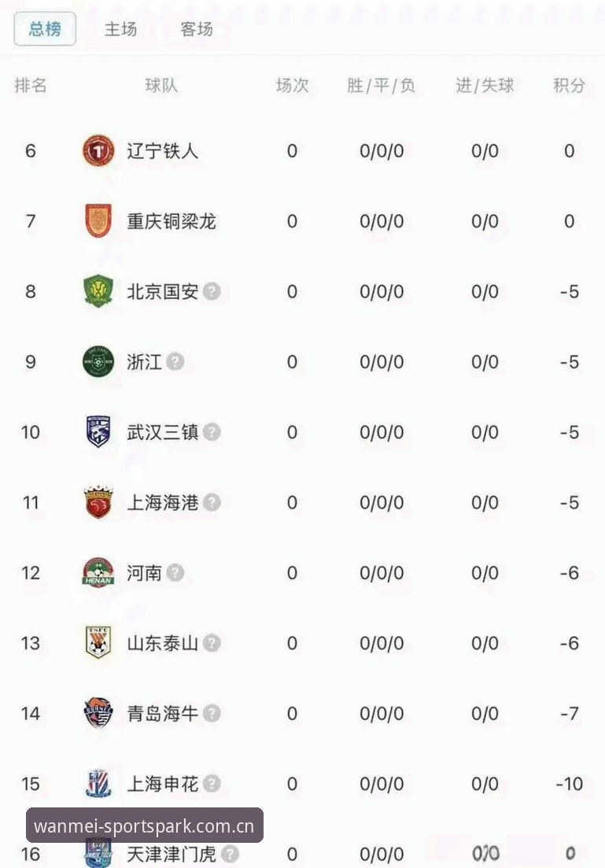
Task: Tap the question mark beside 上海申花
Action: pyautogui.click(x=212, y=783)
